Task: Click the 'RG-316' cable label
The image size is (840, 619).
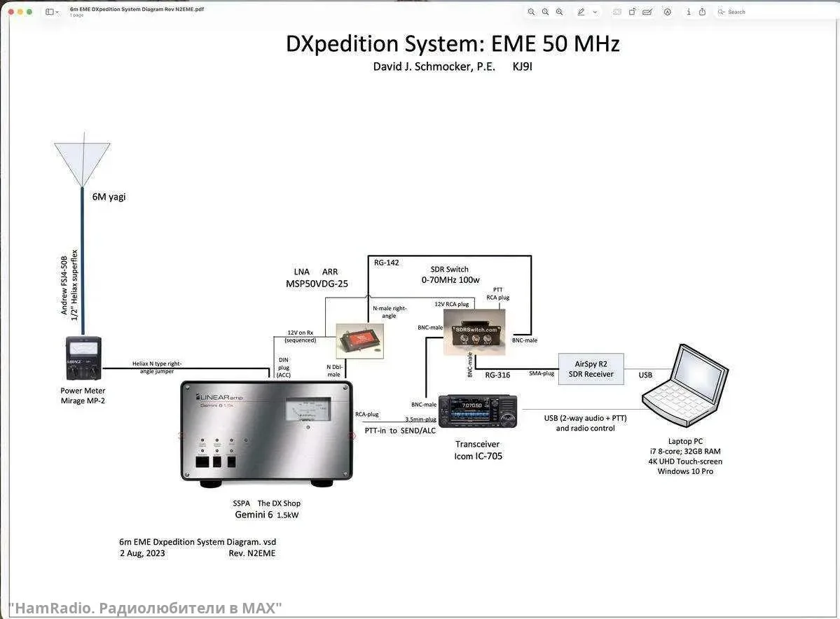Action: [497, 375]
